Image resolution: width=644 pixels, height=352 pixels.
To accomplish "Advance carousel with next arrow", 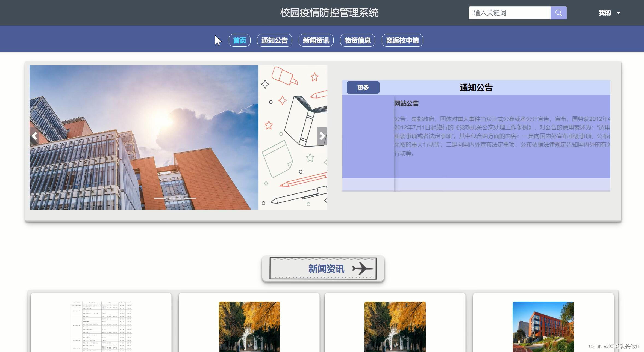I will (x=322, y=136).
